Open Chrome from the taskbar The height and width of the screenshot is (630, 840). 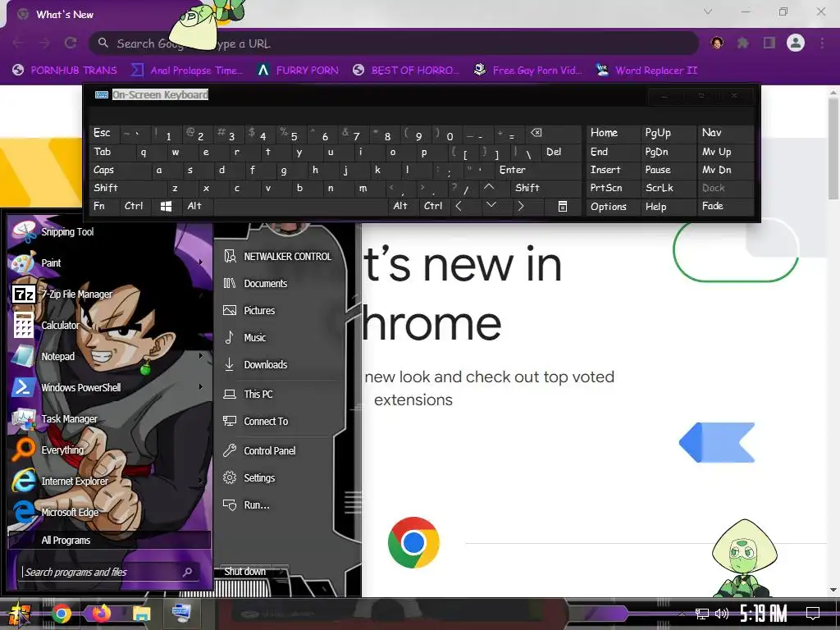click(x=61, y=614)
